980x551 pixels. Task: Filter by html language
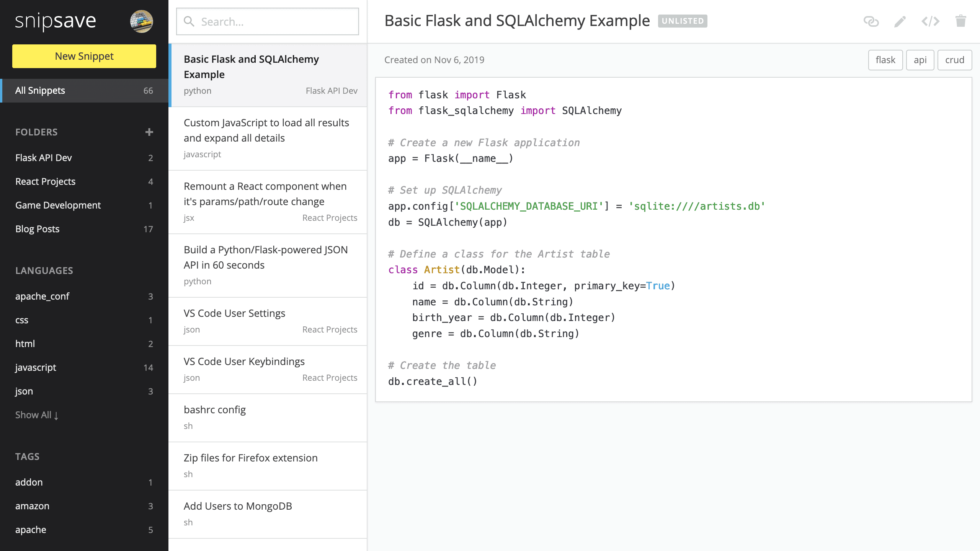[84, 344]
